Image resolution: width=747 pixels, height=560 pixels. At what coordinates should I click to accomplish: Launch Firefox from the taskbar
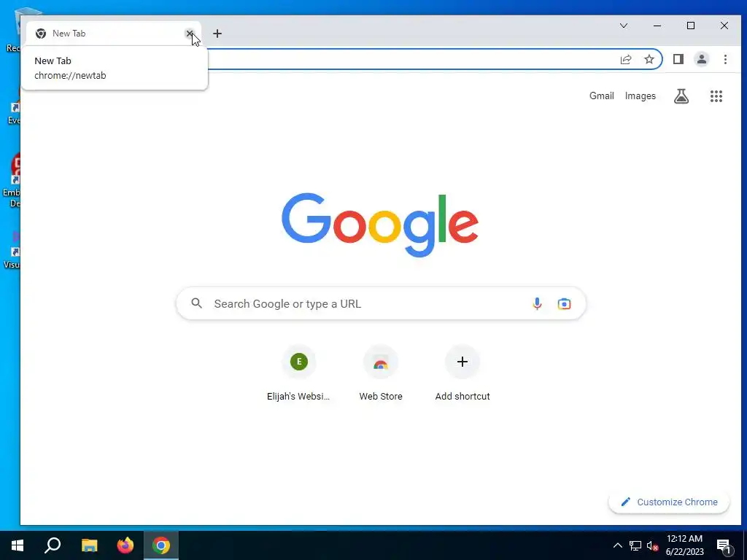(x=125, y=545)
